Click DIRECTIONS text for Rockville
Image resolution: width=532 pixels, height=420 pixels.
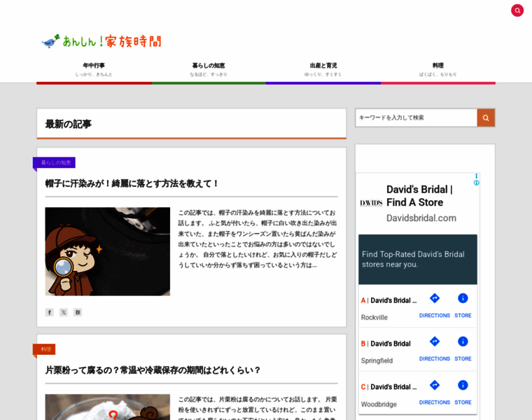[435, 316]
